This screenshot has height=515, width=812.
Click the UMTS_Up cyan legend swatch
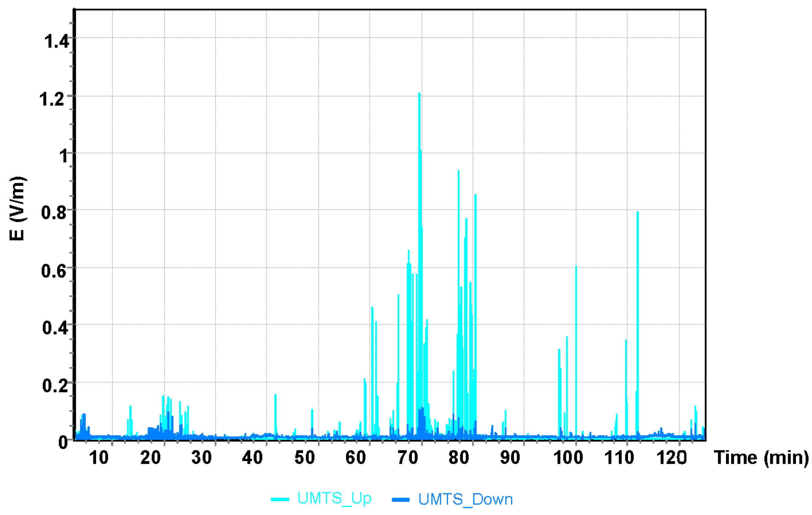point(280,500)
